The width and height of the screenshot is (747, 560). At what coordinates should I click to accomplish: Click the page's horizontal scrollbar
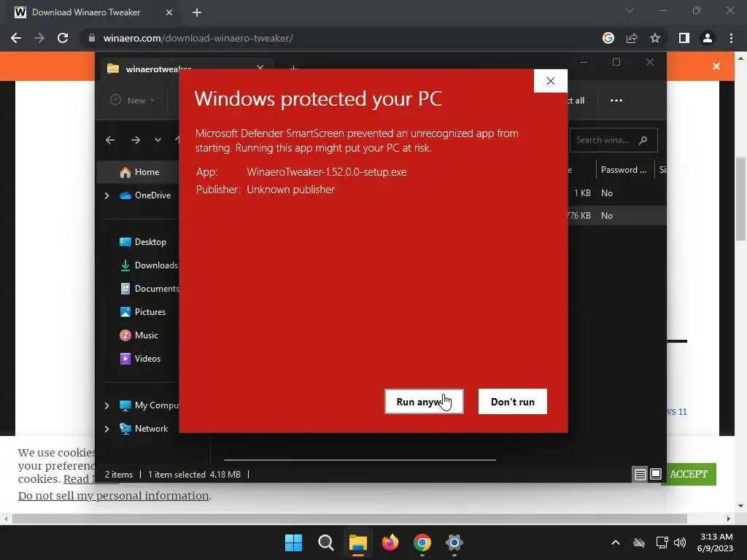tap(349, 518)
